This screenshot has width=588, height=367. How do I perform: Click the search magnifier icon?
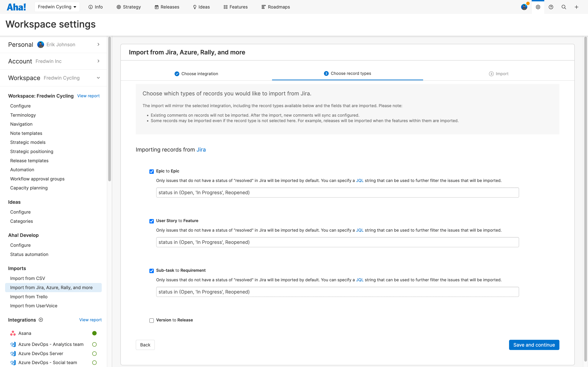coord(564,7)
